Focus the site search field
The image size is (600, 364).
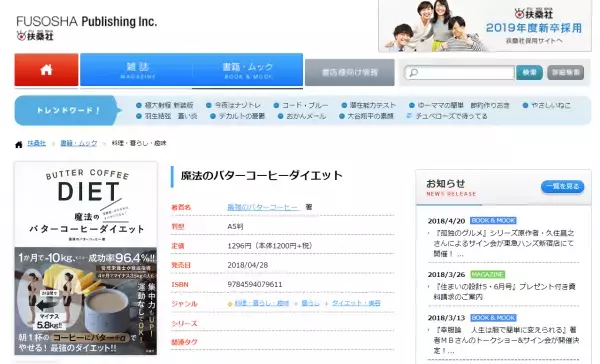click(460, 72)
